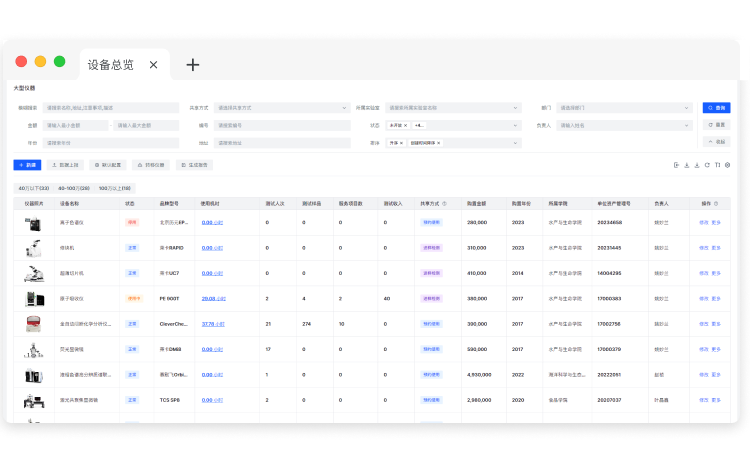Open a new tab with plus icon
Viewport: 750px width, 463px height.
pos(193,65)
